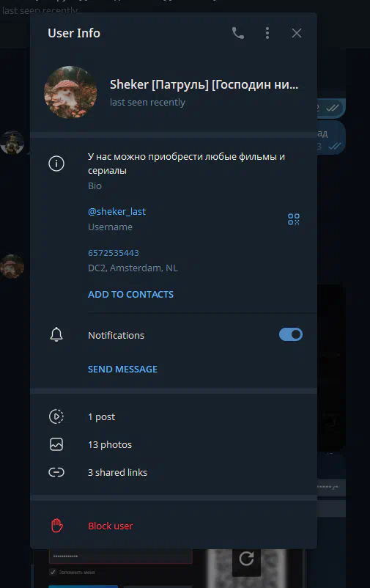Block user via red text
The image size is (370, 588).
point(110,526)
